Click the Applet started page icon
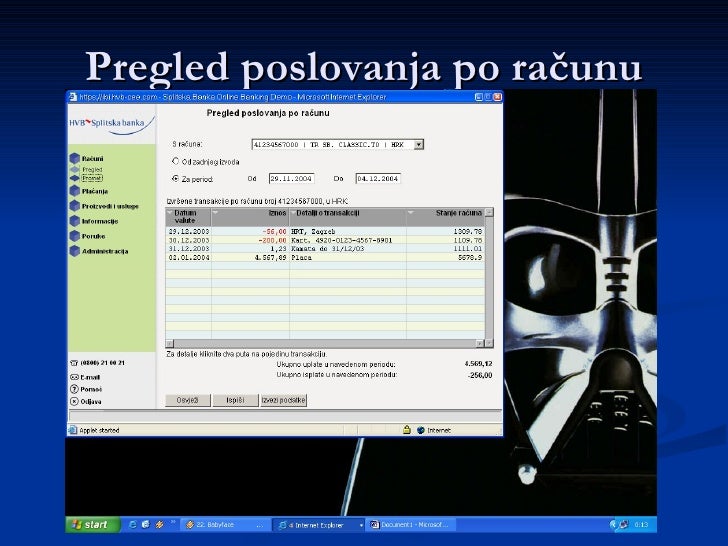Screen dimensions: 728x546 point(73,430)
